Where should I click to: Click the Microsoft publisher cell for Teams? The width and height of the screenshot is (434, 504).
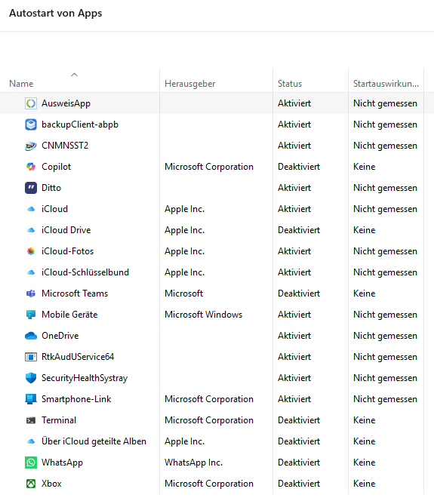[183, 293]
